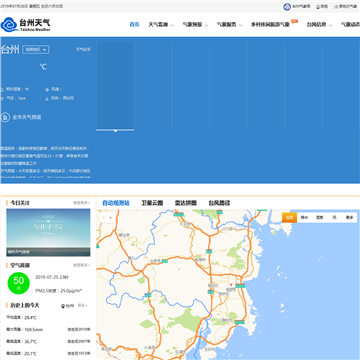Select the 风 map layer button
Image resolution: width=360 pixels, height=360 pixels.
(334, 217)
